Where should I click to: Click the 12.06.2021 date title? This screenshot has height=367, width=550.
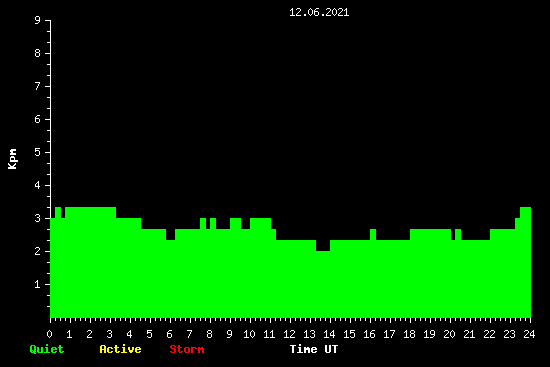(319, 12)
